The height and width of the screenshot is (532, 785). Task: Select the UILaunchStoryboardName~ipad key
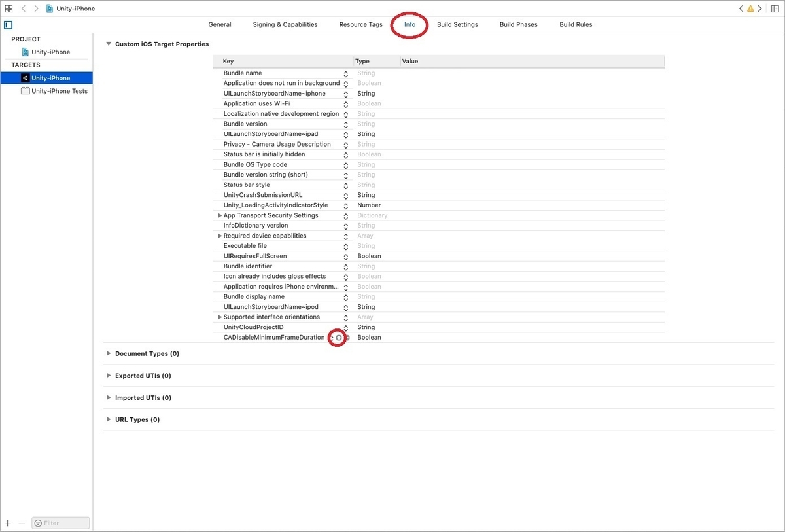[x=271, y=134]
